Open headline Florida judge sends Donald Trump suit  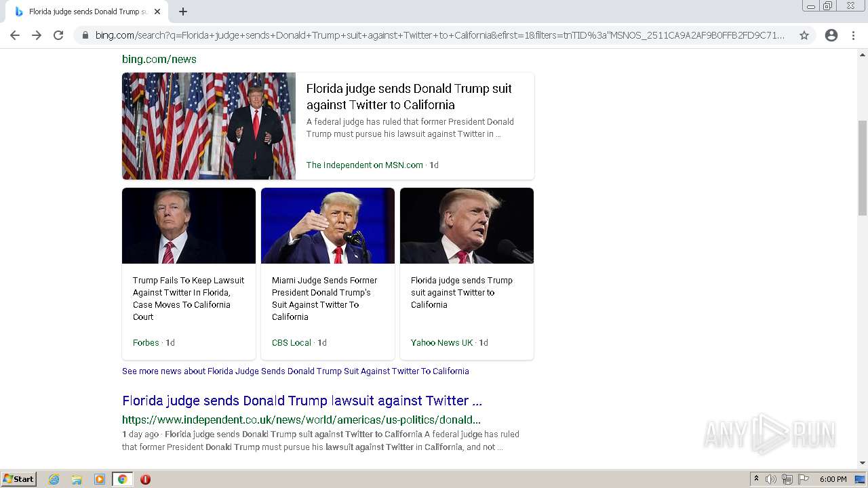(409, 96)
